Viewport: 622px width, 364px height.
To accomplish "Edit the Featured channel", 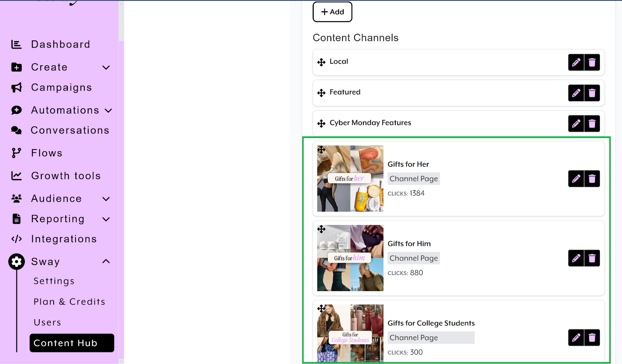I will point(576,93).
